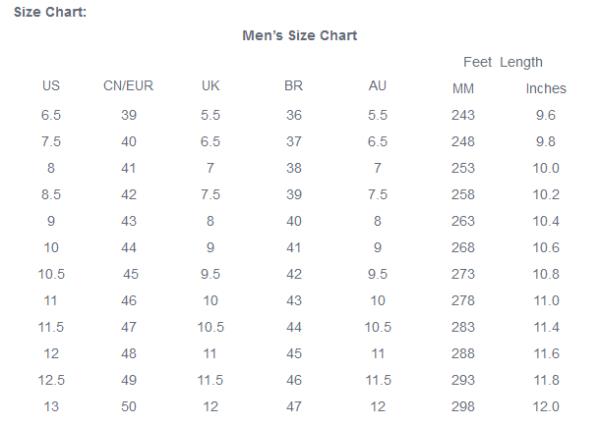
Task: Select CN/EUR size 45 cell
Action: pos(131,274)
